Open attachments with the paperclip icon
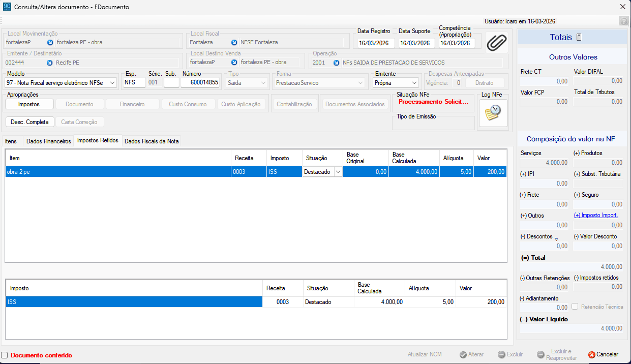The image size is (631, 364). point(497,42)
